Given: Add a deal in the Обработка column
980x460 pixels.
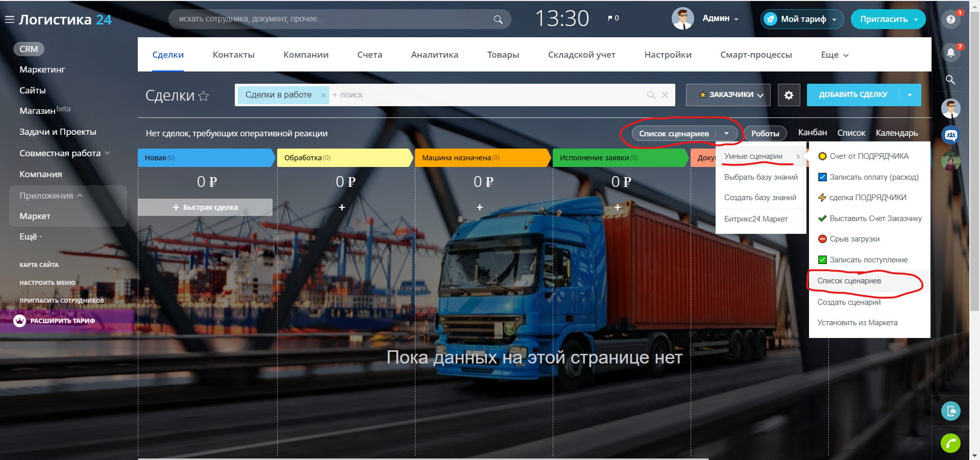Looking at the screenshot, I should tap(342, 207).
